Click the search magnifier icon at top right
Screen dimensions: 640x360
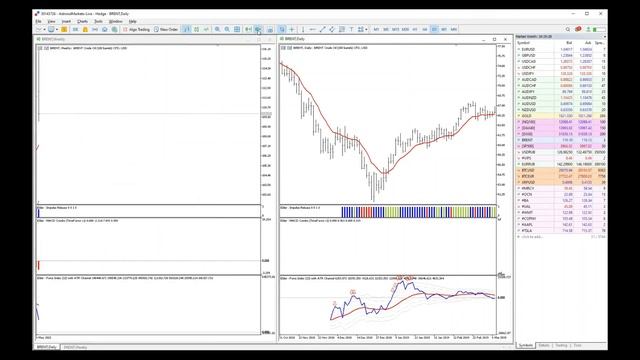pos(568,29)
